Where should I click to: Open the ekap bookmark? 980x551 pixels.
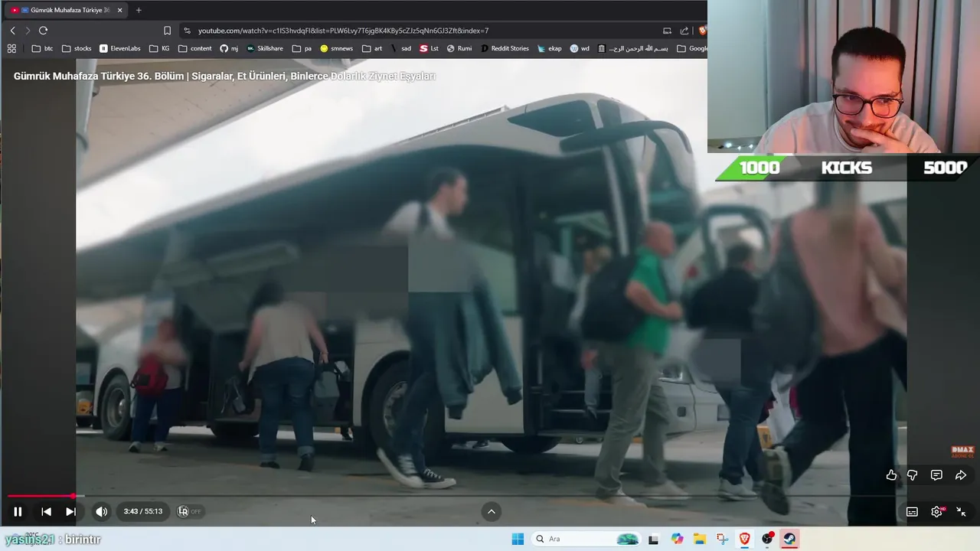point(550,48)
